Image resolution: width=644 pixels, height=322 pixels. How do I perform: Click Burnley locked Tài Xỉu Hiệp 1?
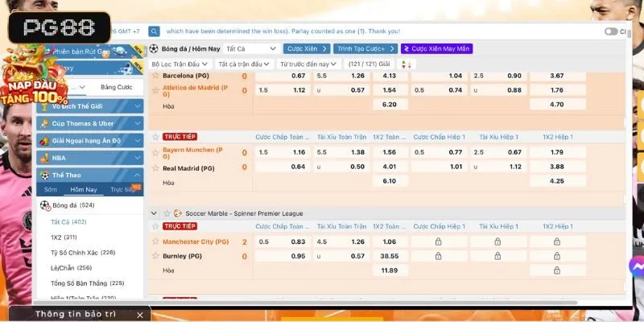[x=497, y=256]
